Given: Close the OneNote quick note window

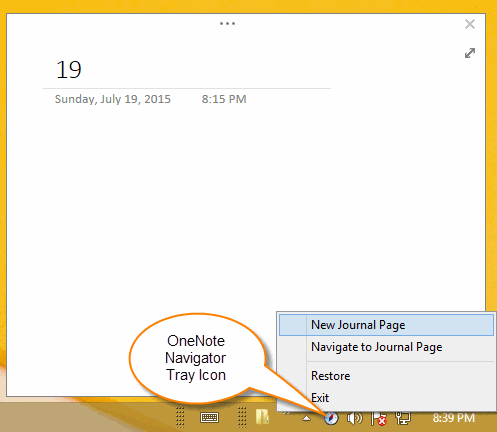Looking at the screenshot, I should click(x=470, y=24).
